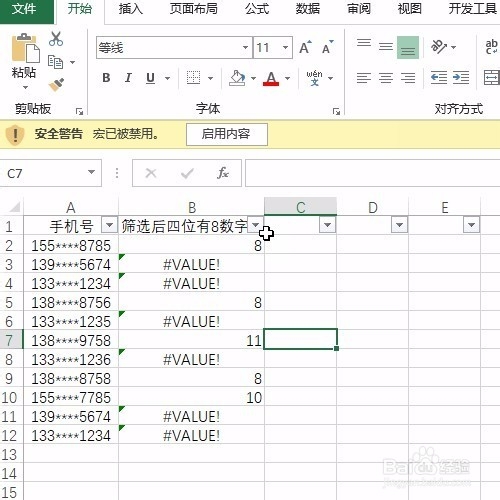This screenshot has width=500, height=500.
Task: Expand the Borders dropdown arrow
Action: click(210, 78)
